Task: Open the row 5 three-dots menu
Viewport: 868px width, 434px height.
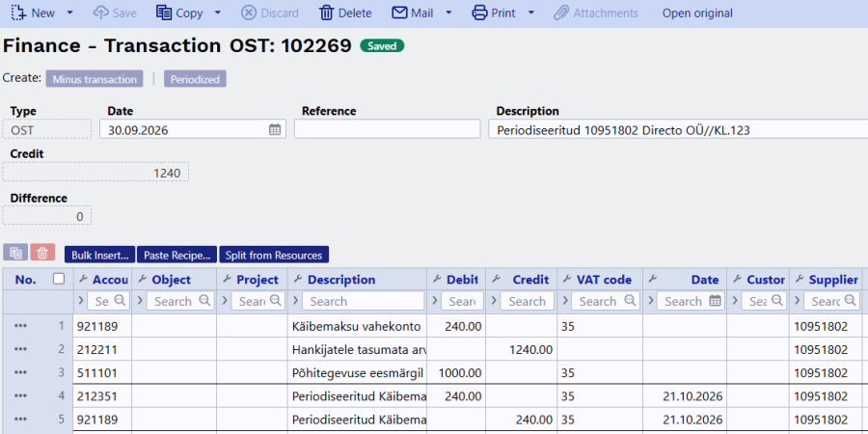Action: click(x=20, y=420)
